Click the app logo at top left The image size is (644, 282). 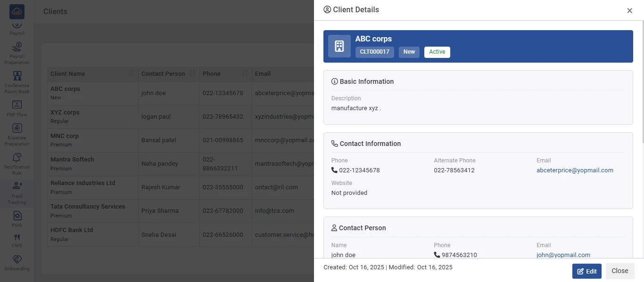click(17, 12)
